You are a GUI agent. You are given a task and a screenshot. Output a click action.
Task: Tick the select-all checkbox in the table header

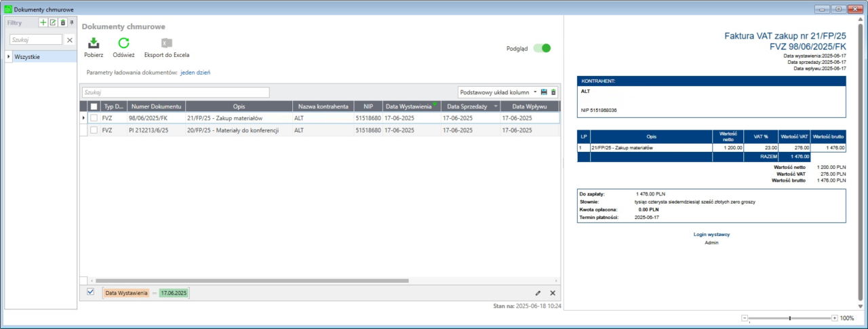pos(94,107)
